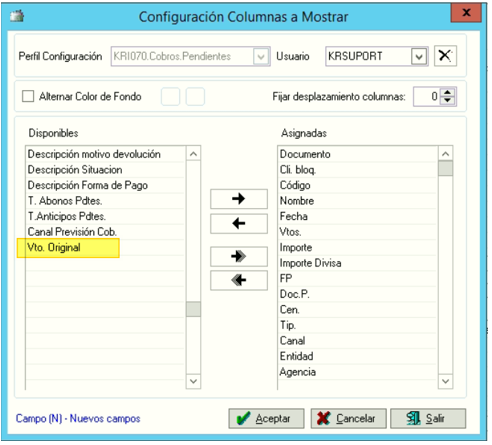
Task: Click Campo (N) - Nuevos campos link
Action: click(78, 418)
